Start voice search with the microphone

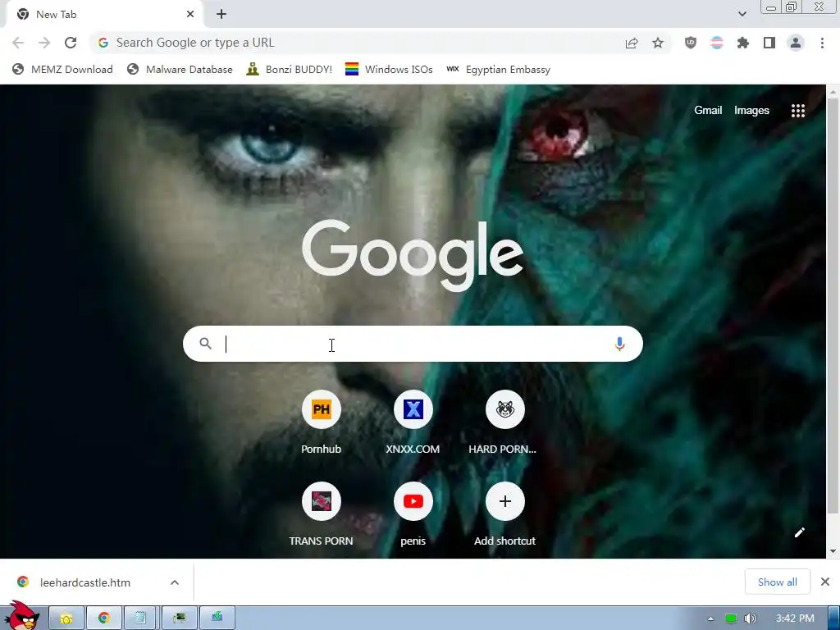(x=619, y=344)
